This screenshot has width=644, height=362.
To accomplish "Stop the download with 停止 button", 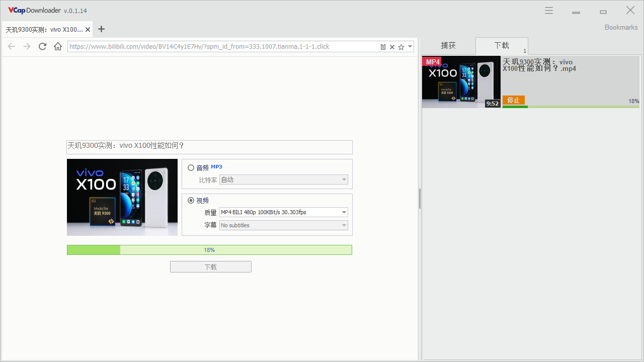I will pyautogui.click(x=514, y=100).
